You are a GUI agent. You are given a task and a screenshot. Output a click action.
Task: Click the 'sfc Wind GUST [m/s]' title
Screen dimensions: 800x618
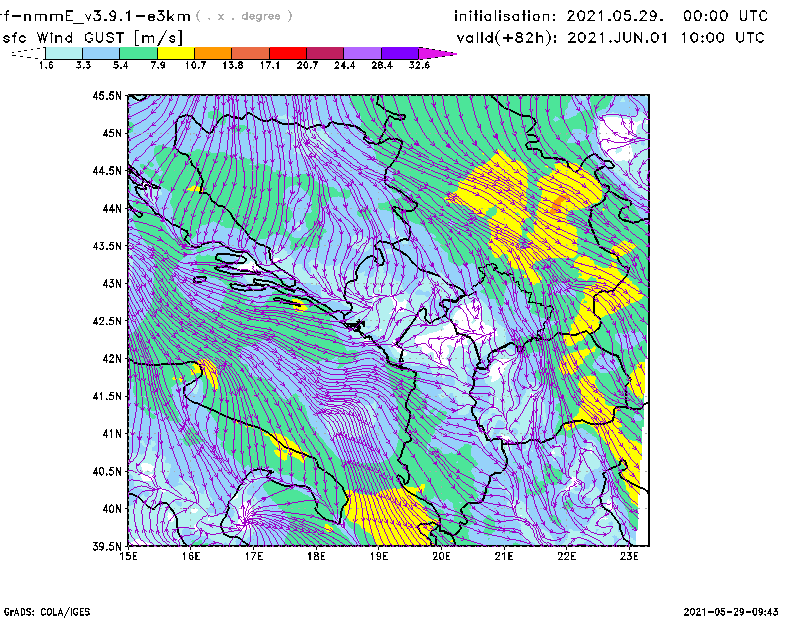click(92, 38)
